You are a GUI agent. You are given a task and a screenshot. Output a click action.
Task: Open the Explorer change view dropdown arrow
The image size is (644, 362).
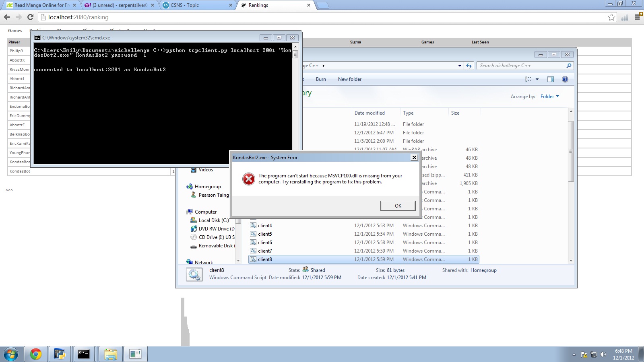point(537,79)
